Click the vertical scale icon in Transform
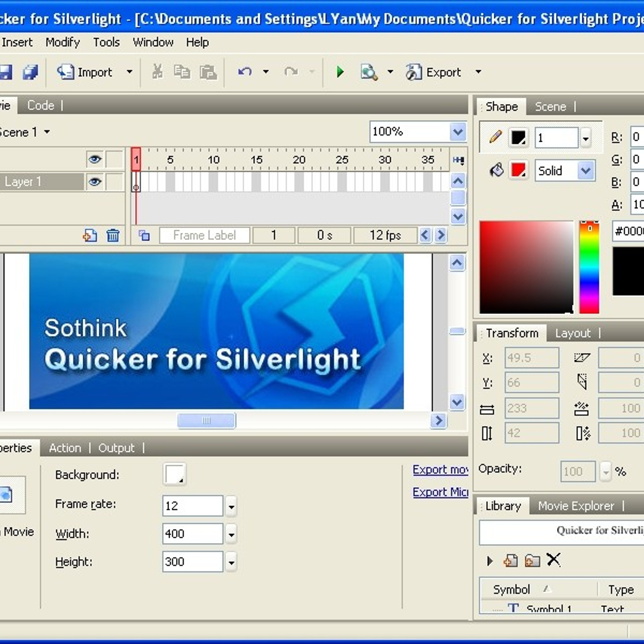This screenshot has width=644, height=644. click(x=583, y=433)
